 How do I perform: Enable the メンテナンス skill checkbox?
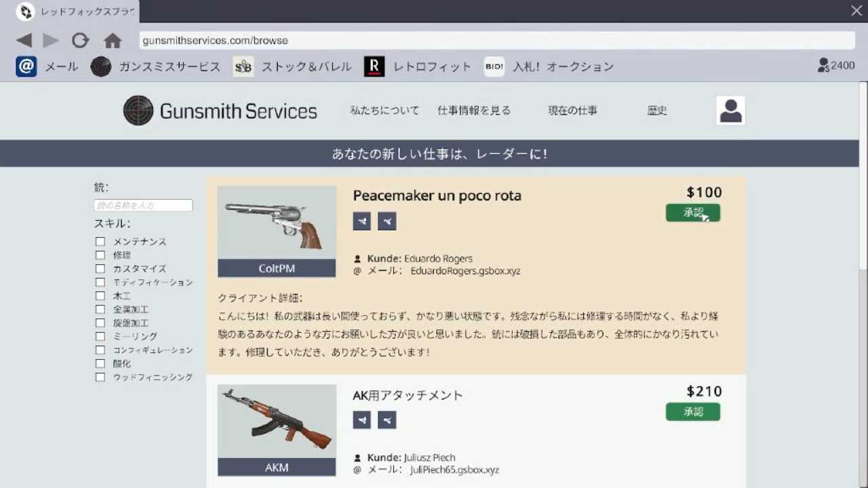100,242
